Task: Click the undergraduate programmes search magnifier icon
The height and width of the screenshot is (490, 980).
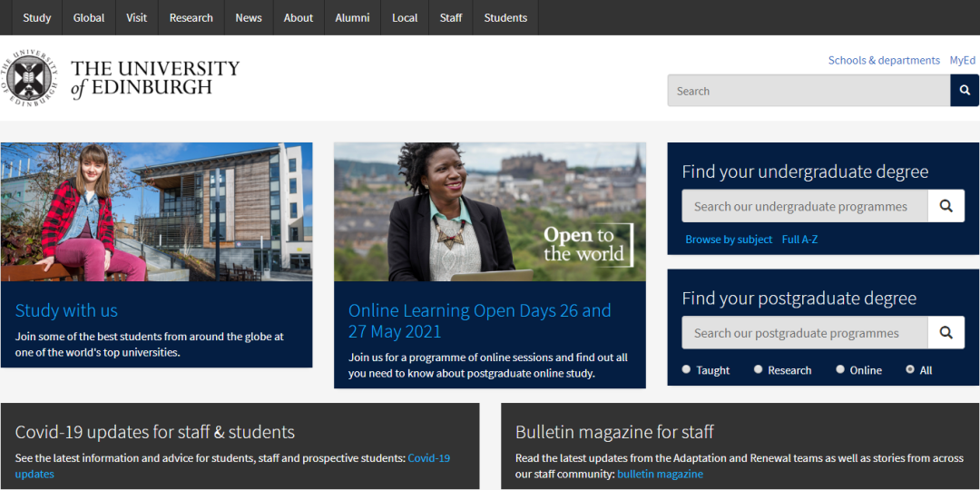Action: click(946, 206)
